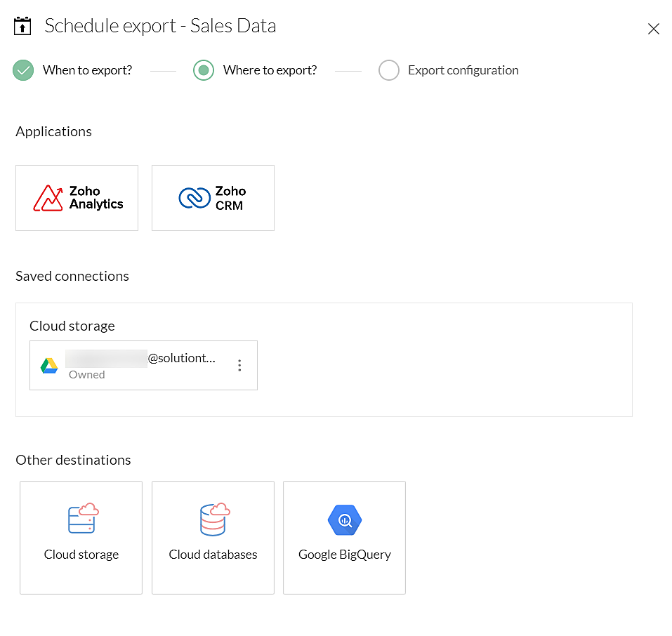Close the Schedule export dialog

point(653,29)
